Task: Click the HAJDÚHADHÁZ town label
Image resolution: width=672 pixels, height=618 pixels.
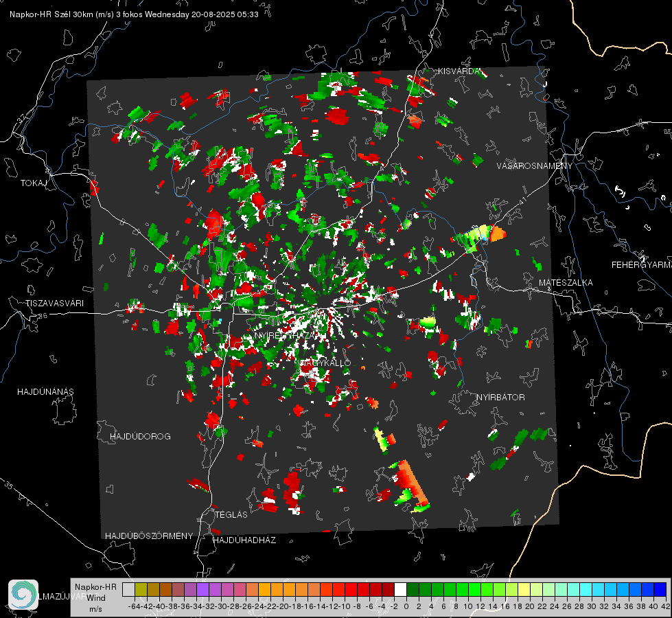Action: [x=244, y=540]
